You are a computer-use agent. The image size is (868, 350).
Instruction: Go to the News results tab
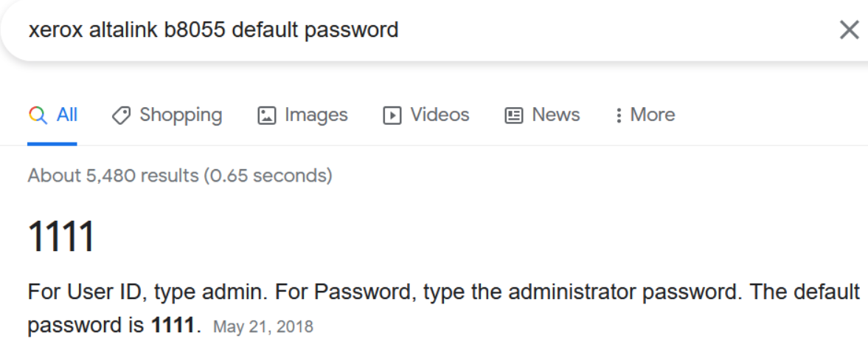(555, 115)
